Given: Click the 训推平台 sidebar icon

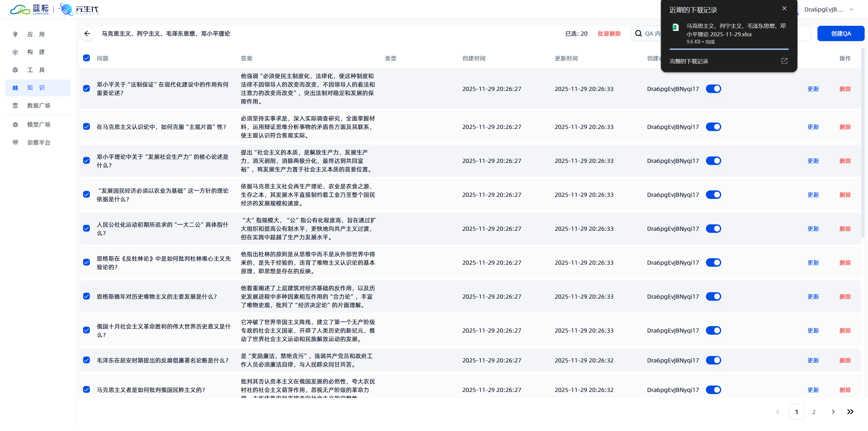Looking at the screenshot, I should click(x=15, y=143).
